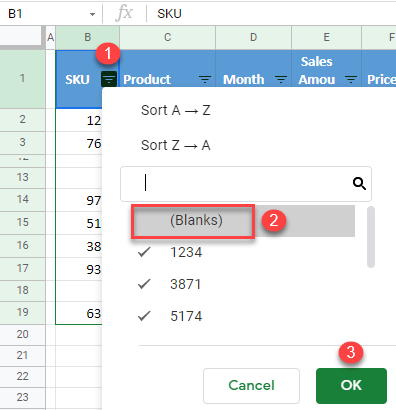Focus the filter values search field
This screenshot has width=396, height=410.
(246, 184)
